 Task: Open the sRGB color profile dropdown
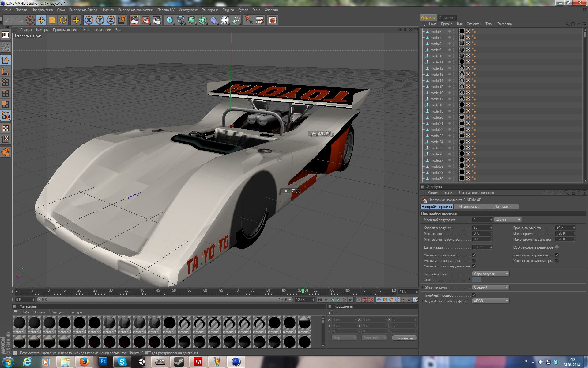tap(491, 301)
